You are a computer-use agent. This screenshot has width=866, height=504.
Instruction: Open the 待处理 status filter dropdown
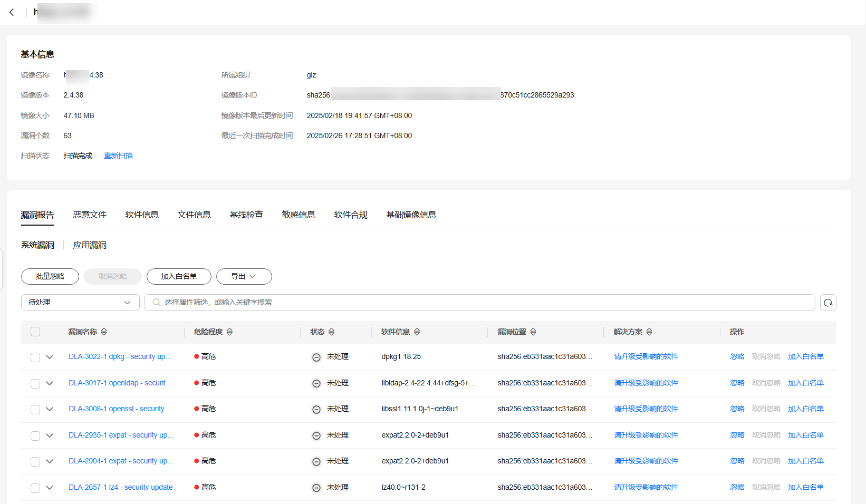[80, 303]
